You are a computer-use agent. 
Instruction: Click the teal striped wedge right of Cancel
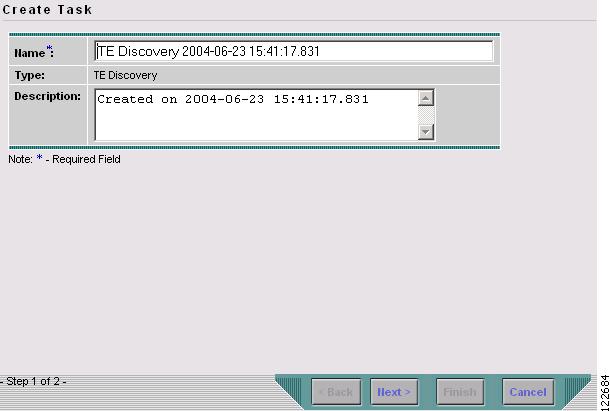click(577, 390)
